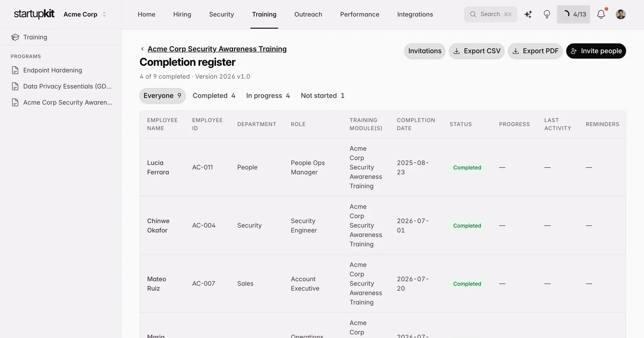
Task: Open the 4/13 onboarding progress indicator
Action: pyautogui.click(x=573, y=14)
